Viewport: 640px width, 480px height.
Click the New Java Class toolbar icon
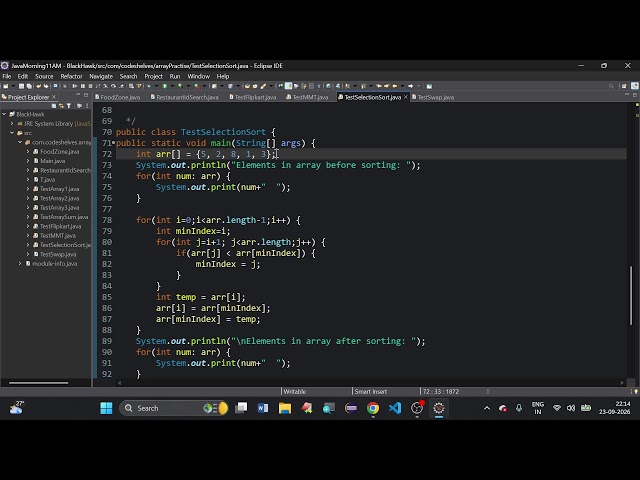pos(230,86)
